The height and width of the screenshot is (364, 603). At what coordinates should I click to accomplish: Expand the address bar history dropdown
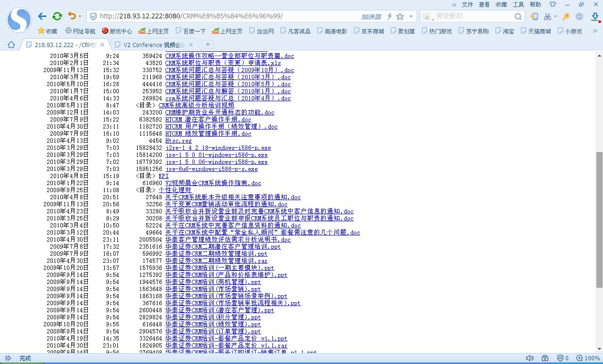[x=411, y=16]
